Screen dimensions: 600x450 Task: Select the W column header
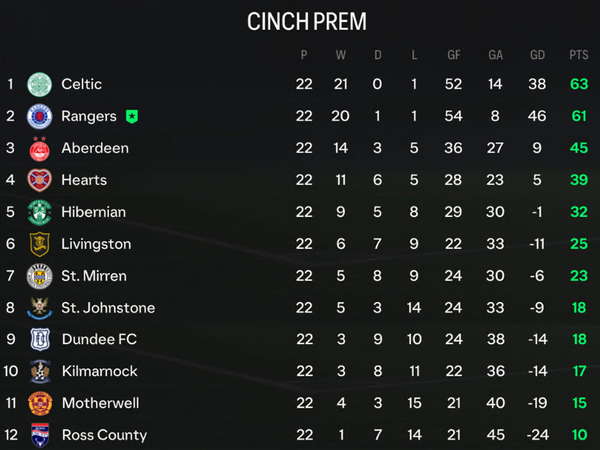coord(341,55)
